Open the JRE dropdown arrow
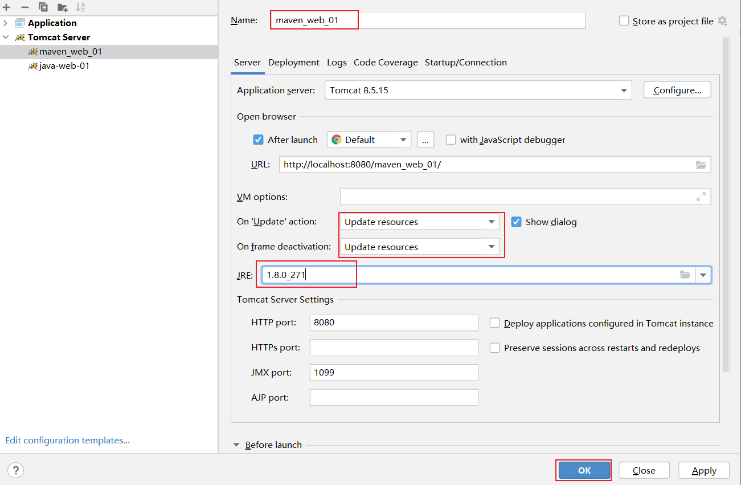The width and height of the screenshot is (742, 485). pos(703,275)
